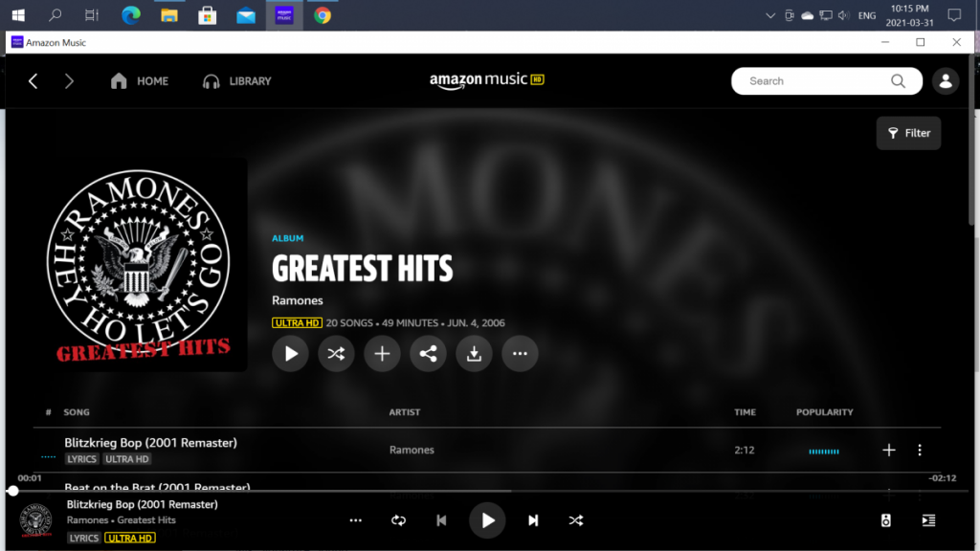Screen dimensions: 980x551
Task: Click the TIME column header
Action: 745,412
